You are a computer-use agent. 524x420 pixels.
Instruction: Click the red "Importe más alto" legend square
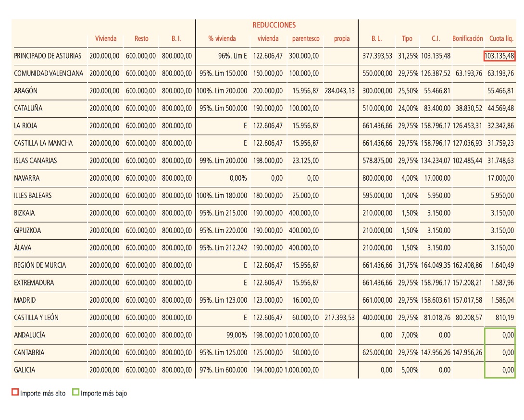click(x=15, y=393)
